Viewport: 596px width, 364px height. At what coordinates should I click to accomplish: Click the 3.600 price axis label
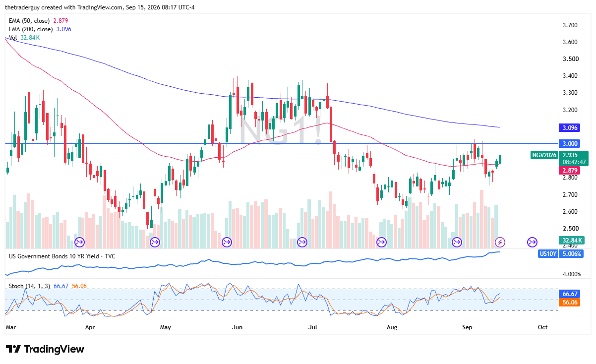[x=570, y=42]
